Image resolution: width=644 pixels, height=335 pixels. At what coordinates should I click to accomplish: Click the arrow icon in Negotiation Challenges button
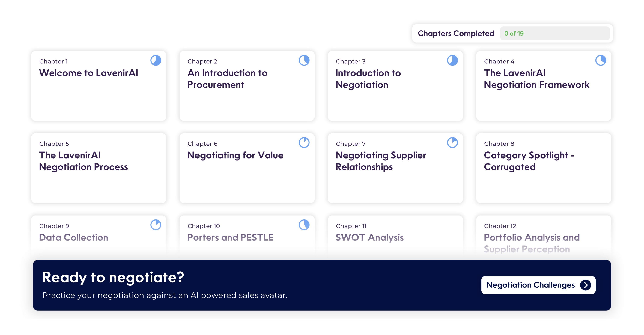click(x=586, y=285)
